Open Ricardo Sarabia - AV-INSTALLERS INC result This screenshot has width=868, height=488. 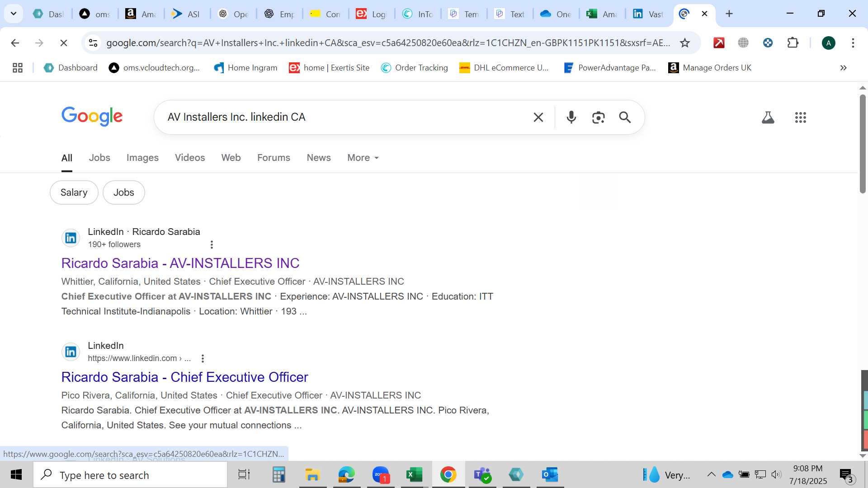point(180,263)
